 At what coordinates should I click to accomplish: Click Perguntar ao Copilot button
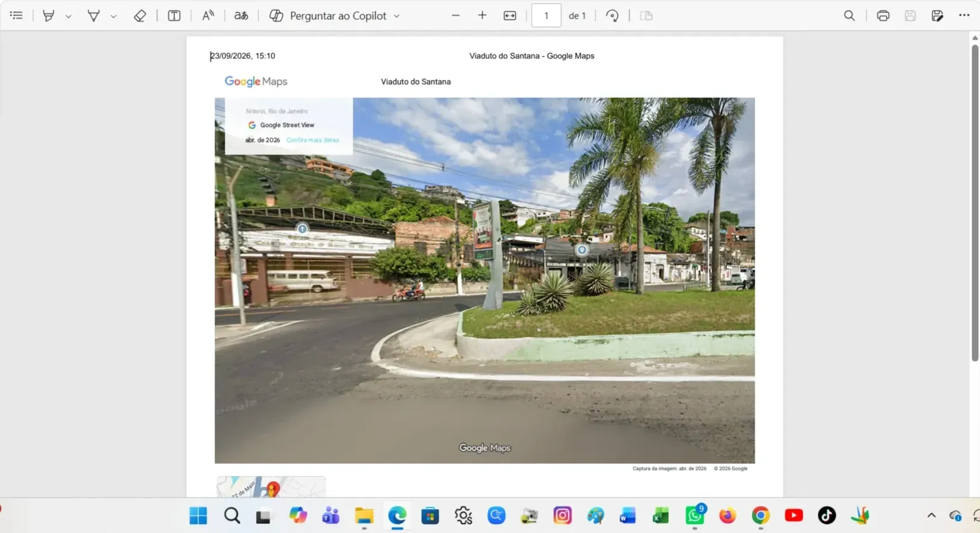(x=328, y=16)
